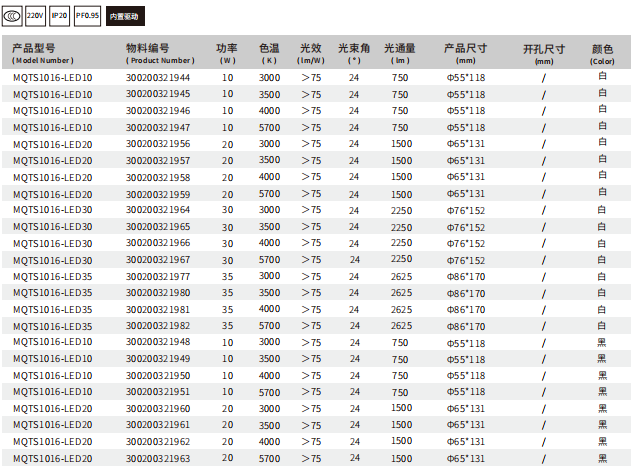The width and height of the screenshot is (636, 471).
Task: Select product number 300200321962
Action: pos(158,442)
